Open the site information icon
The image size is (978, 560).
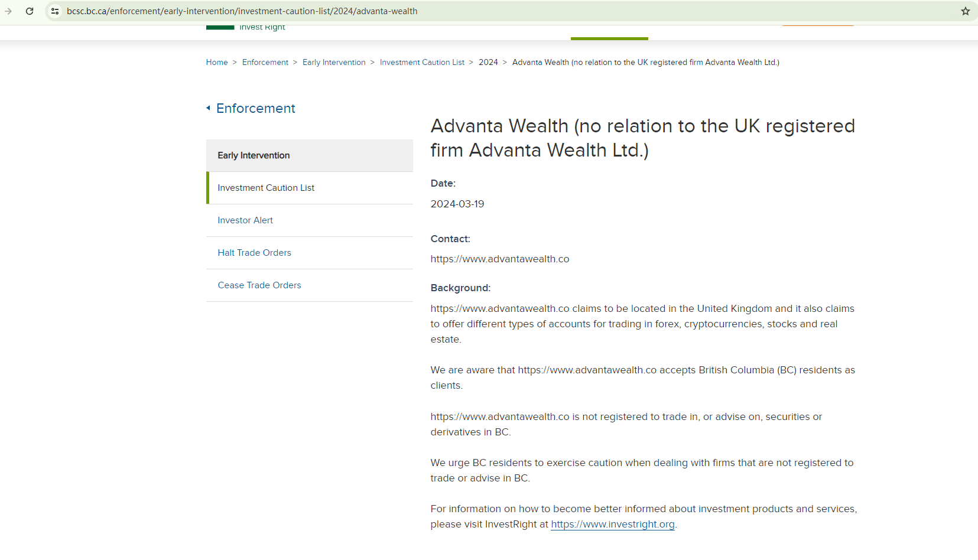coord(55,11)
